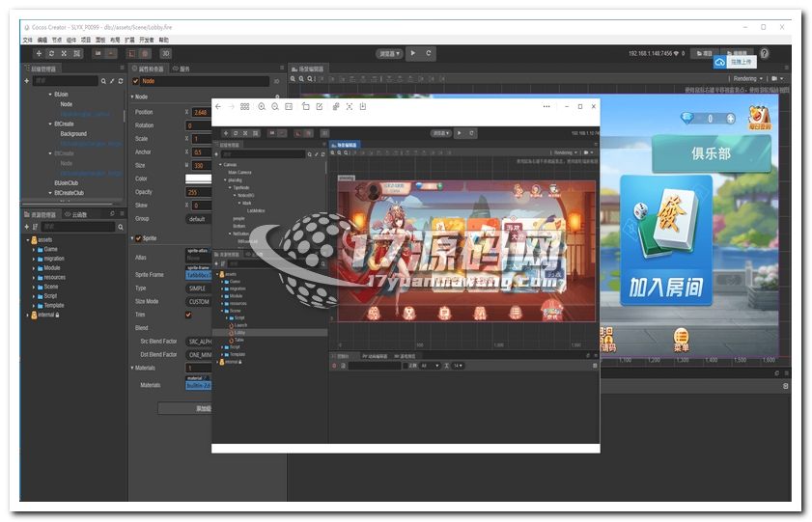Select the move tool in the Cocos Creator toolbar
Viewport: 812px width, 522px height.
coord(39,53)
